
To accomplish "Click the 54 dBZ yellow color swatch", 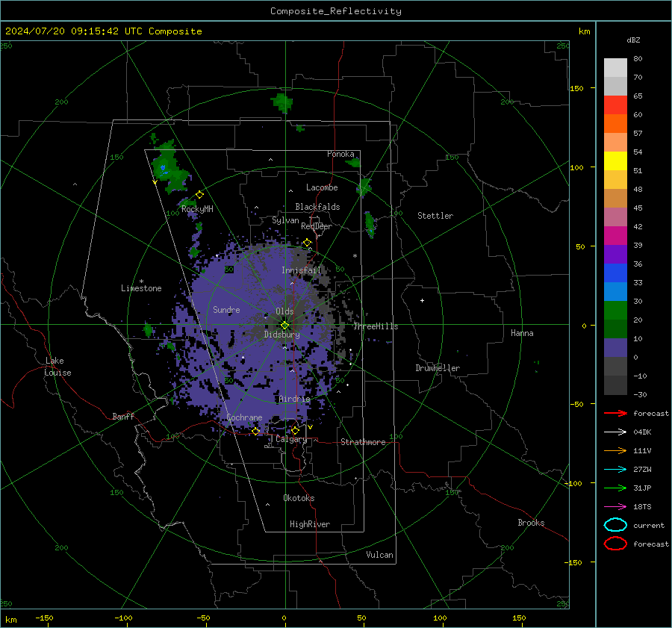I will click(x=615, y=161).
